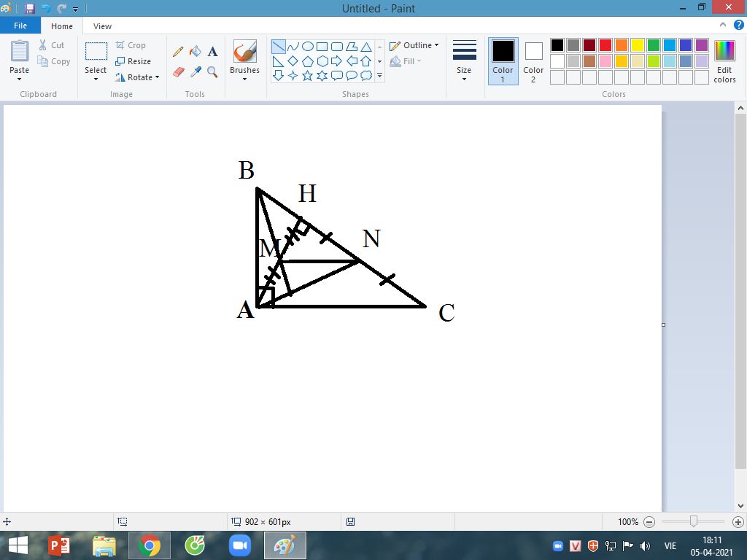Expand the Shapes gallery more arrow
Image resolution: width=747 pixels, height=560 pixels.
(379, 75)
